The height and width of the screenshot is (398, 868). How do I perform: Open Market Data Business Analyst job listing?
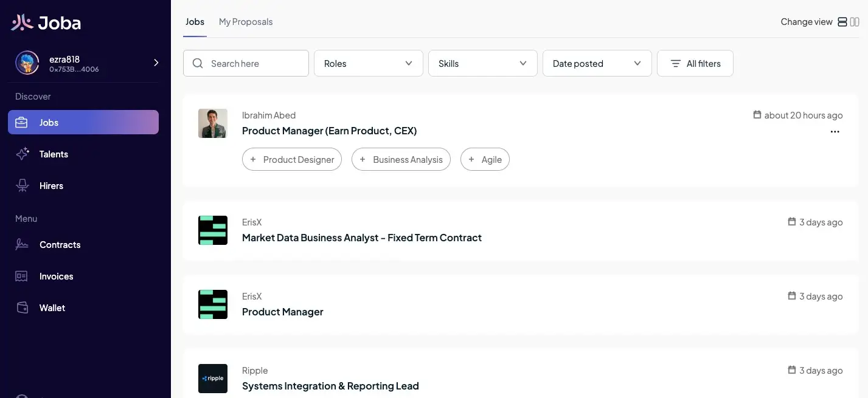point(361,238)
